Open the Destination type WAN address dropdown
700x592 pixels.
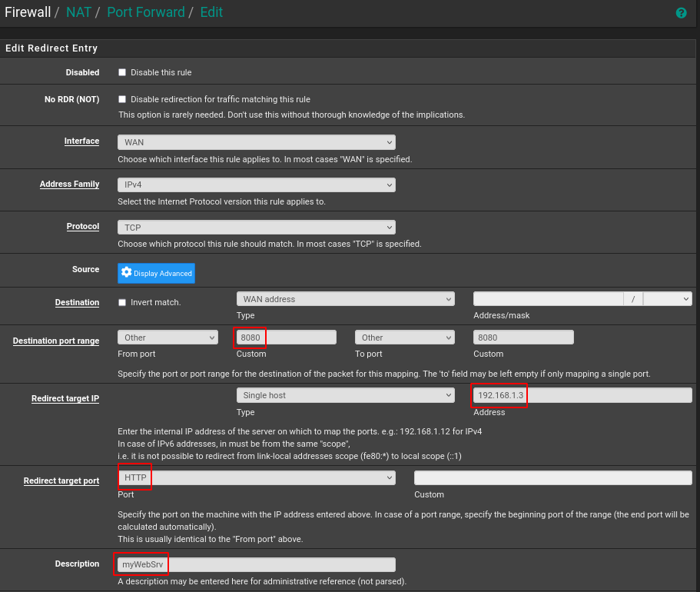point(345,299)
